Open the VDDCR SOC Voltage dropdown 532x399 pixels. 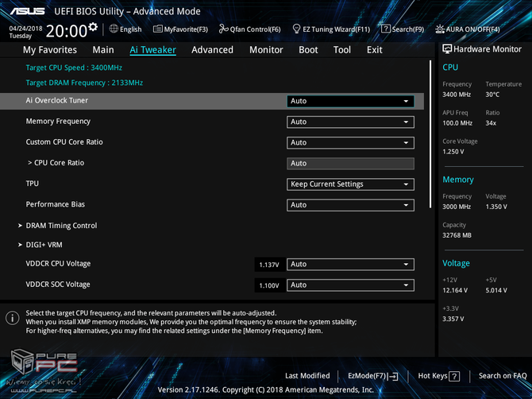tap(350, 285)
